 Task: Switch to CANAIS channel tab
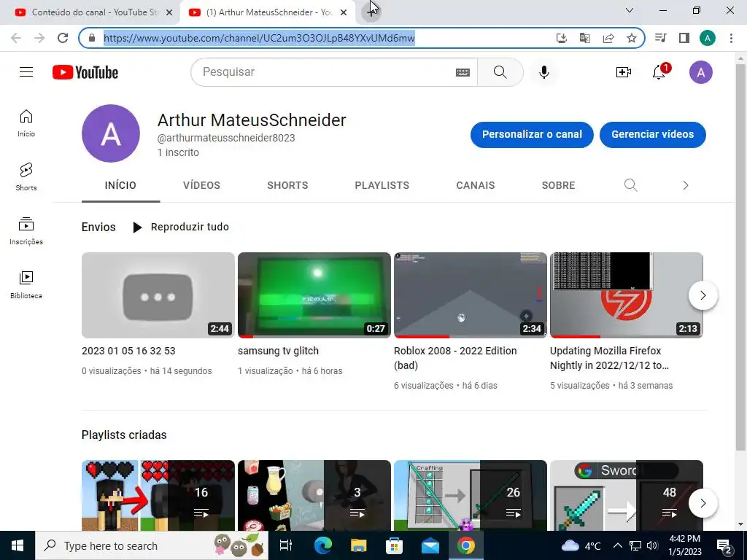[x=476, y=185]
